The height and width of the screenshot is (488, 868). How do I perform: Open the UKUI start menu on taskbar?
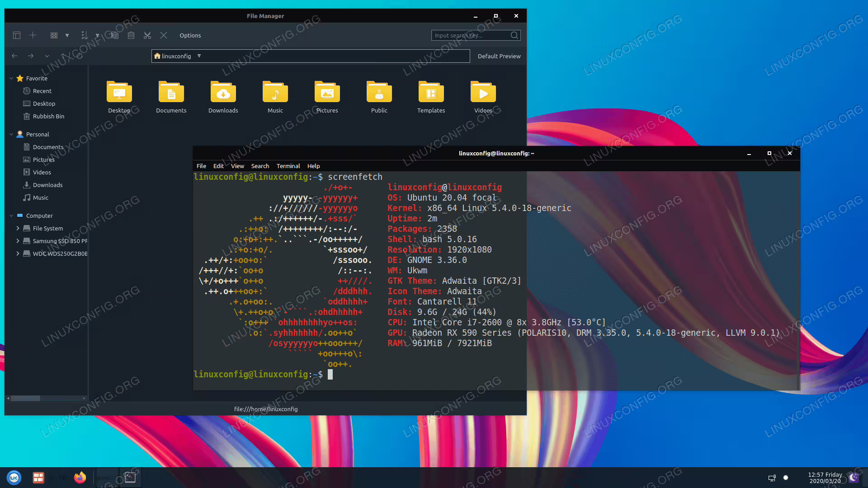coord(14,478)
